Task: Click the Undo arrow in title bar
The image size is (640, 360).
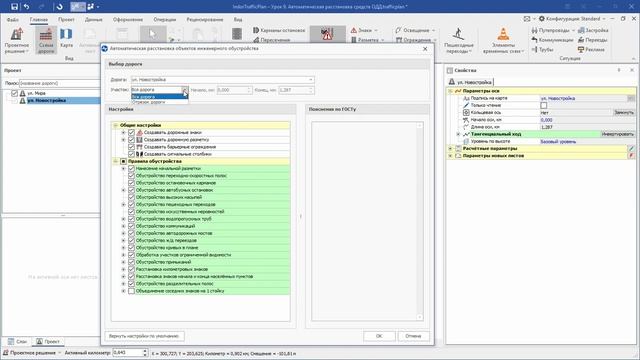Action: (x=27, y=7)
